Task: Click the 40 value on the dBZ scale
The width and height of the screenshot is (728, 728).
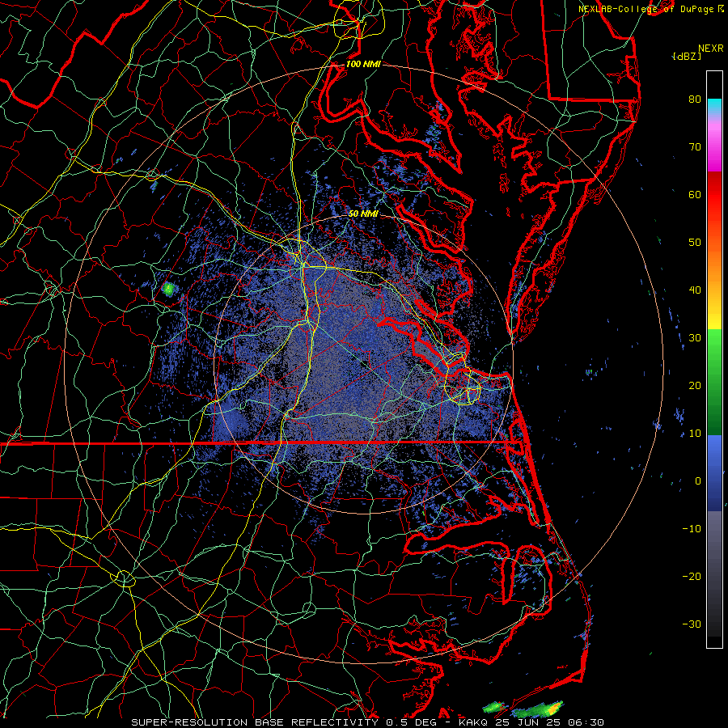Action: tap(695, 290)
